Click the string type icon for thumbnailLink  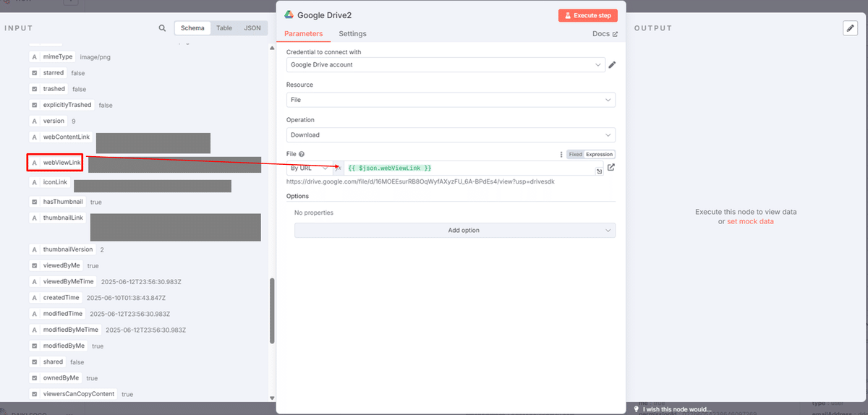coord(34,218)
